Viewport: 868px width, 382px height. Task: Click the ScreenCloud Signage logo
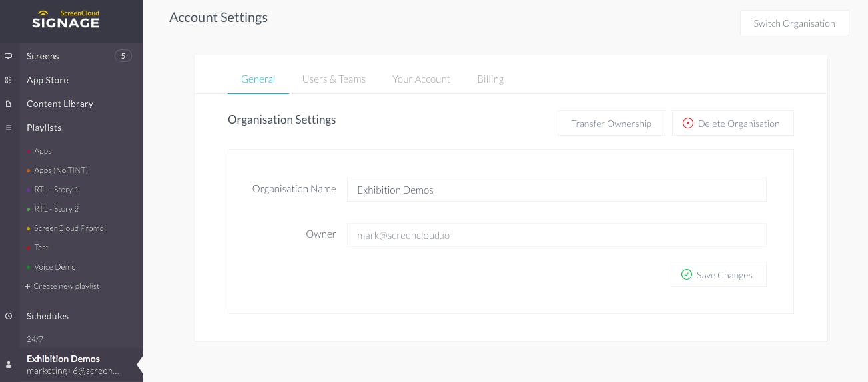coord(65,19)
